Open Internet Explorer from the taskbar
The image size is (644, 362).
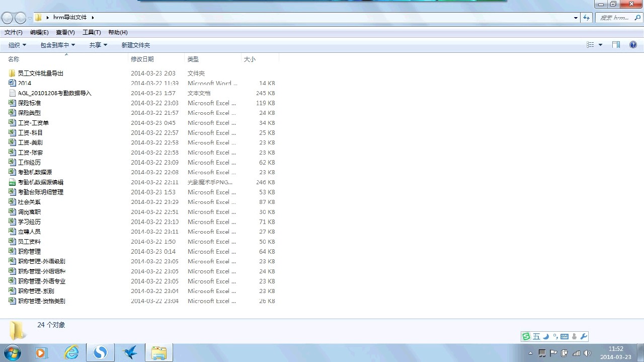71,353
